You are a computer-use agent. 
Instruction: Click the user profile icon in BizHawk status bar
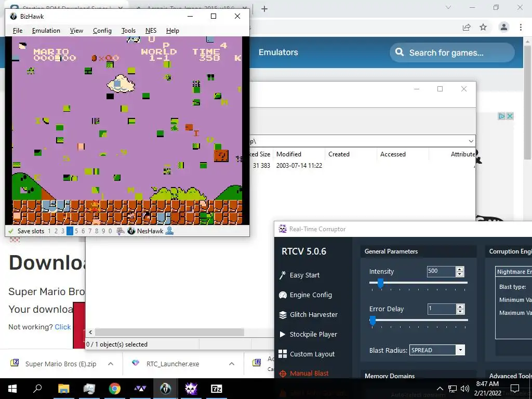[169, 231]
